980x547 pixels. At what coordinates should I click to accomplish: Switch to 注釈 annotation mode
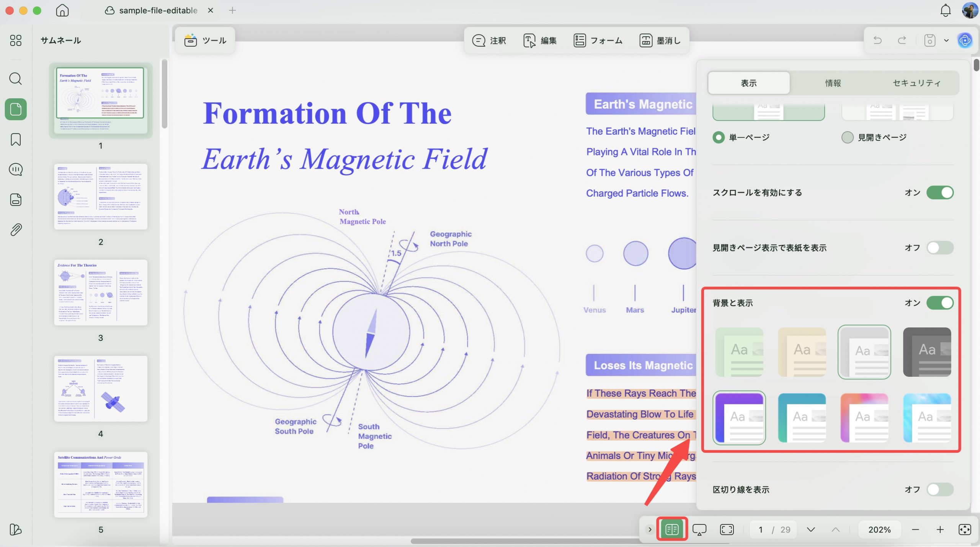[489, 40]
